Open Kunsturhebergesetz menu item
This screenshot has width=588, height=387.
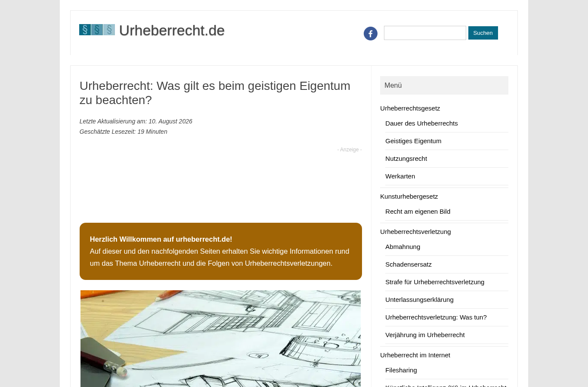click(x=409, y=197)
